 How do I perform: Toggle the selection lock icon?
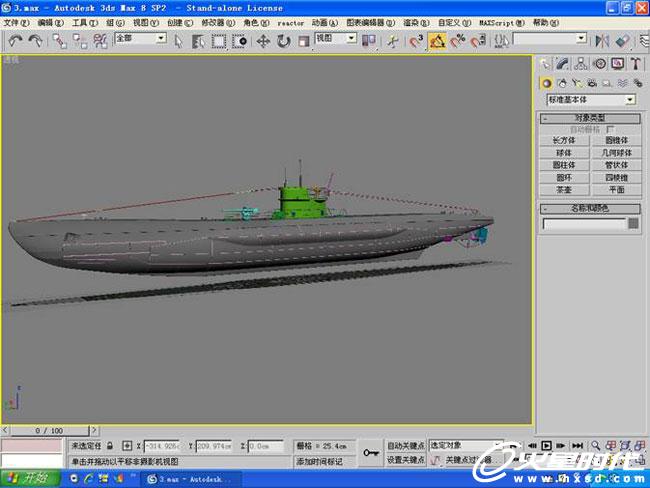click(x=110, y=446)
